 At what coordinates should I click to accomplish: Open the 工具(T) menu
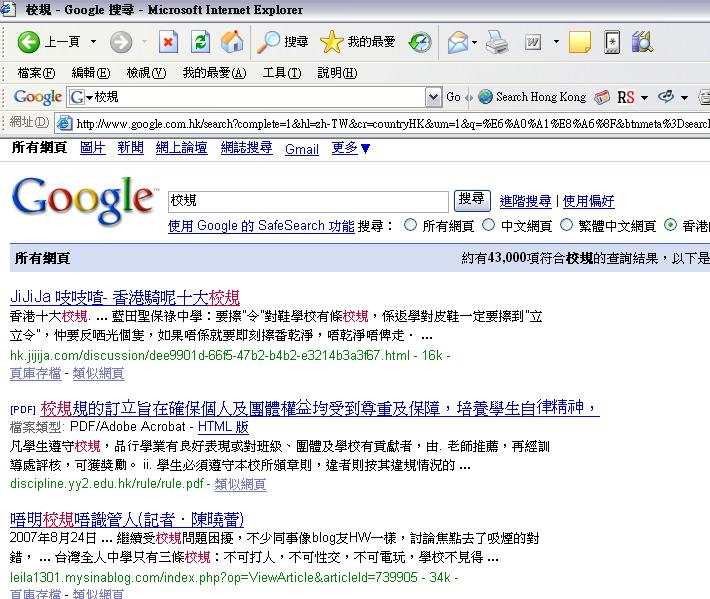point(282,72)
